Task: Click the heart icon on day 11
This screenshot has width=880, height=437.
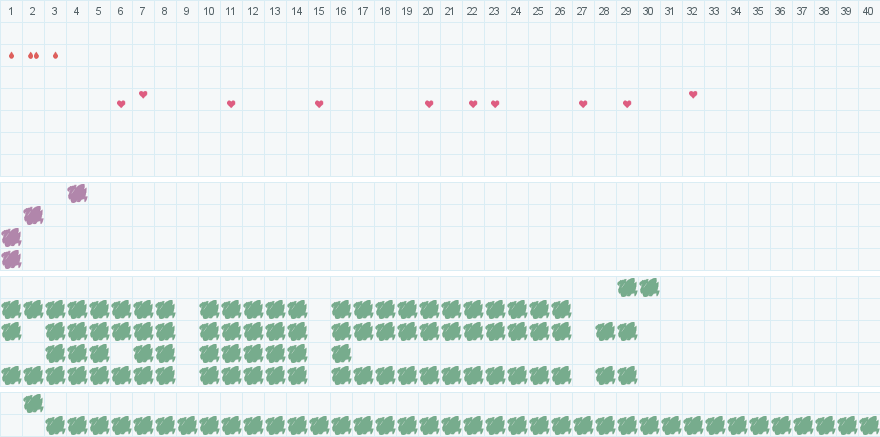Action: click(x=231, y=104)
